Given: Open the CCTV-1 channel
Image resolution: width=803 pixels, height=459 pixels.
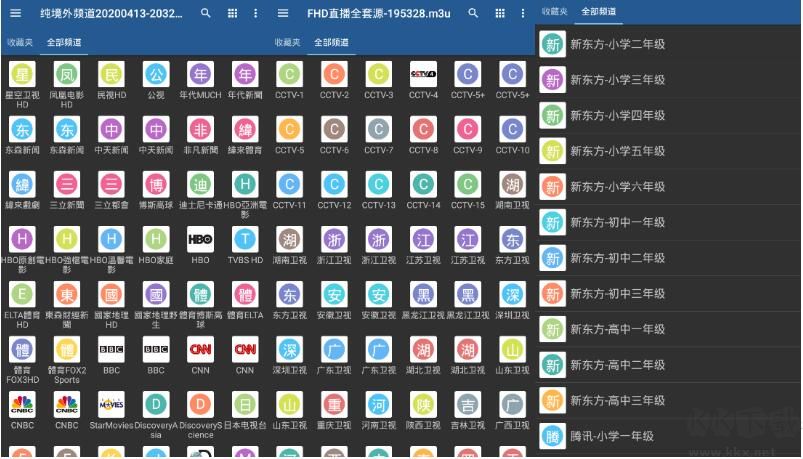Looking at the screenshot, I should [290, 80].
